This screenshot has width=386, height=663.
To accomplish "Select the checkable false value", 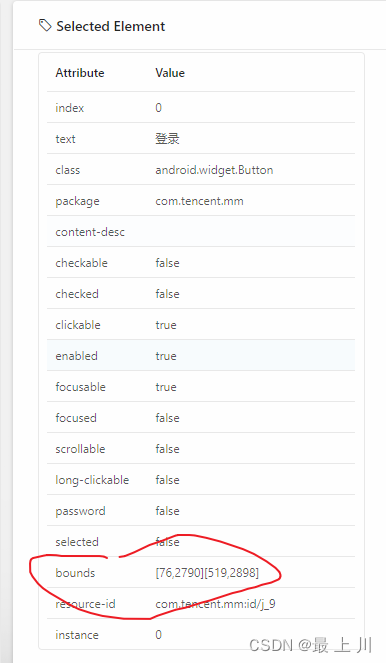I will (167, 263).
